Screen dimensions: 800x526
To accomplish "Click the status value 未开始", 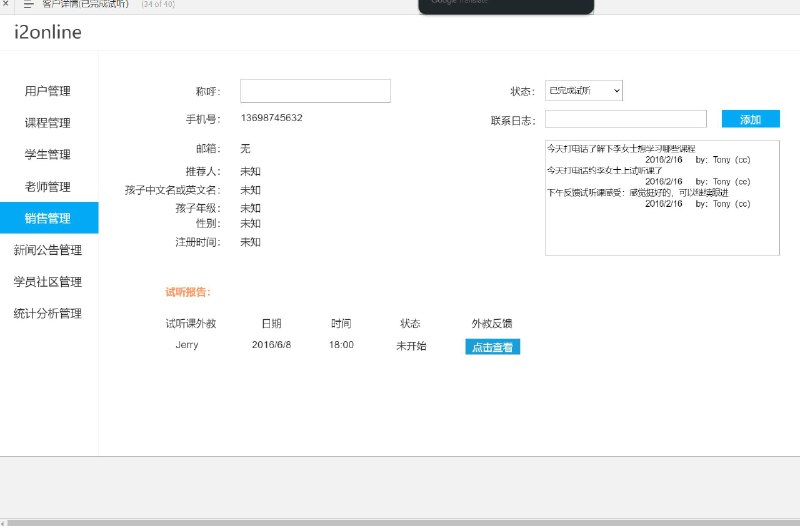I will (x=411, y=346).
